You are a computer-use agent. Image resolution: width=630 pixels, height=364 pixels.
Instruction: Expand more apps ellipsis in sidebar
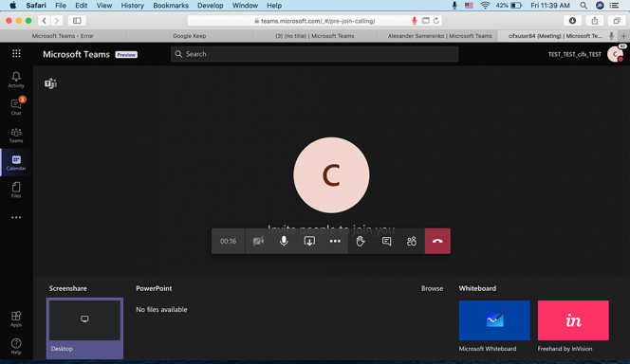[16, 217]
